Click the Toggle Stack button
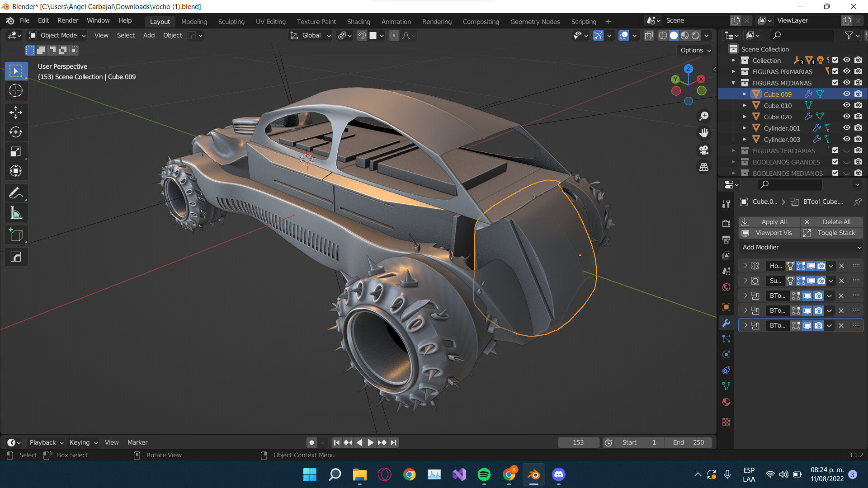This screenshot has height=488, width=868. point(836,233)
